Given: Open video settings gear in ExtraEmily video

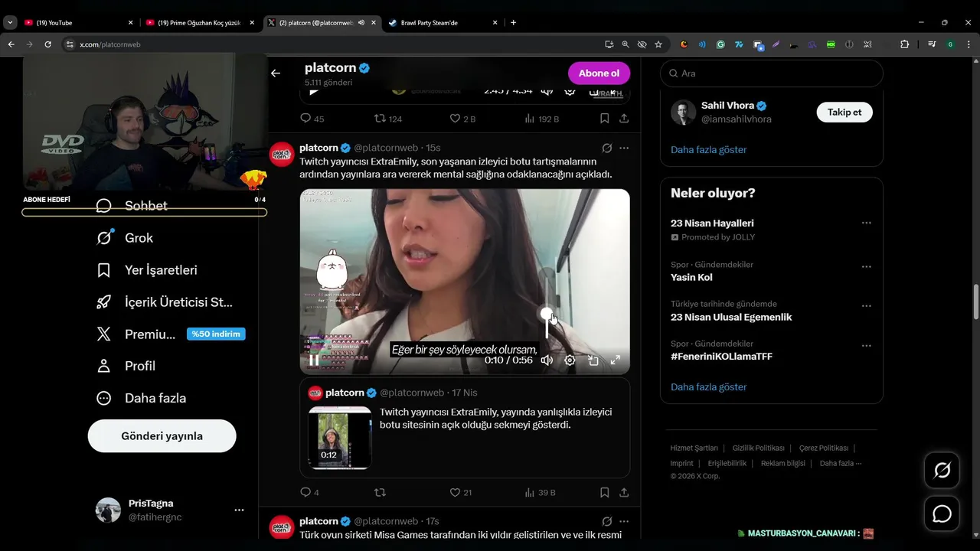Looking at the screenshot, I should [570, 360].
